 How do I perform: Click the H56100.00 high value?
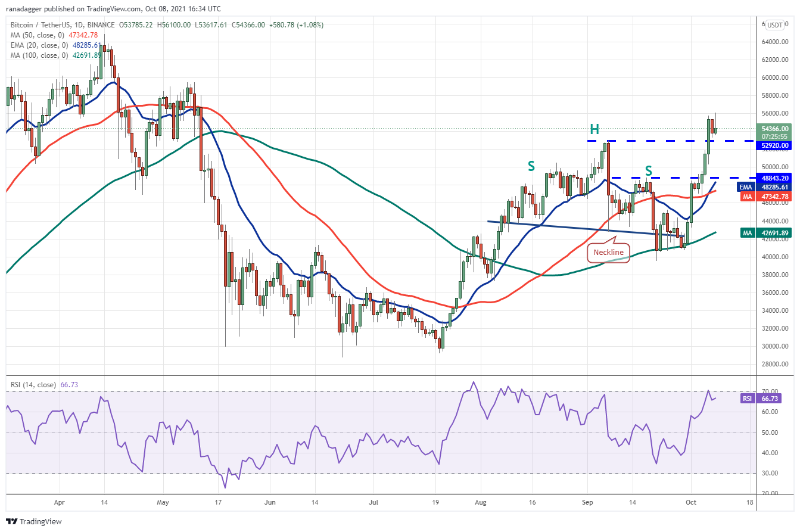point(175,25)
